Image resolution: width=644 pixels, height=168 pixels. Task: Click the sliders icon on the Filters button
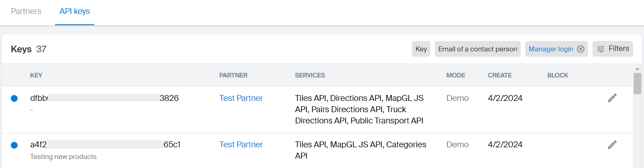tap(601, 49)
